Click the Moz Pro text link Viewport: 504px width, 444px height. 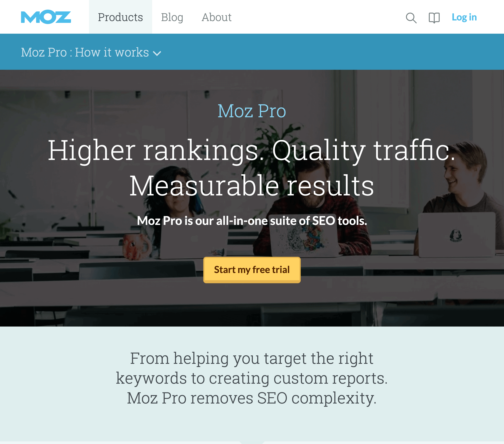pos(252,111)
